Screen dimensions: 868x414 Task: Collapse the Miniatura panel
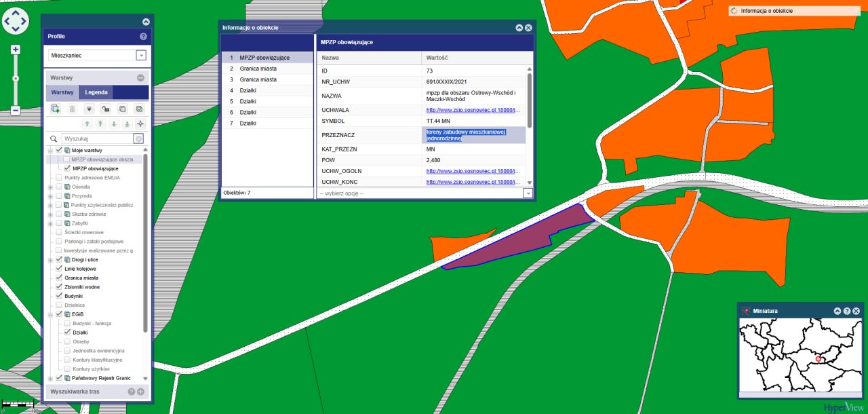[837, 311]
